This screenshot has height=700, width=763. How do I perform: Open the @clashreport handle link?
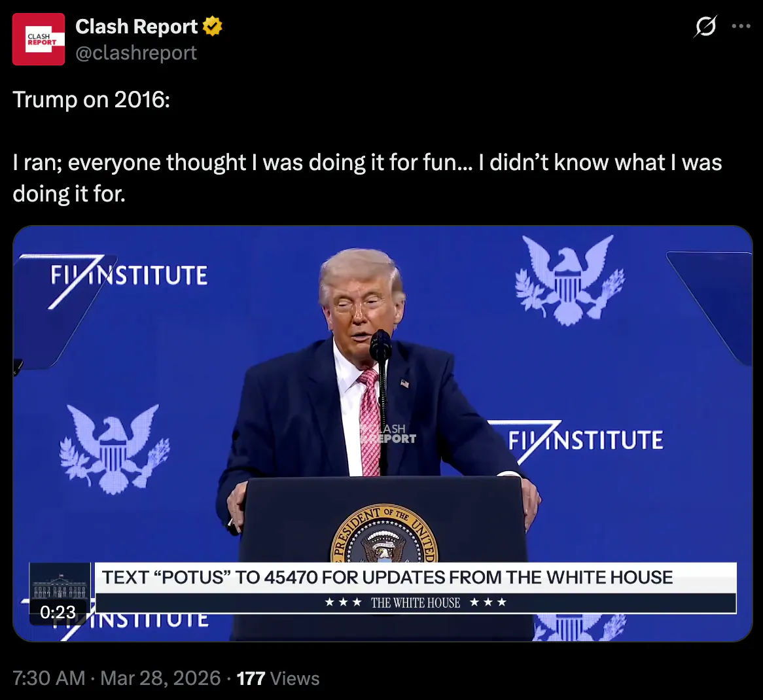coord(136,52)
